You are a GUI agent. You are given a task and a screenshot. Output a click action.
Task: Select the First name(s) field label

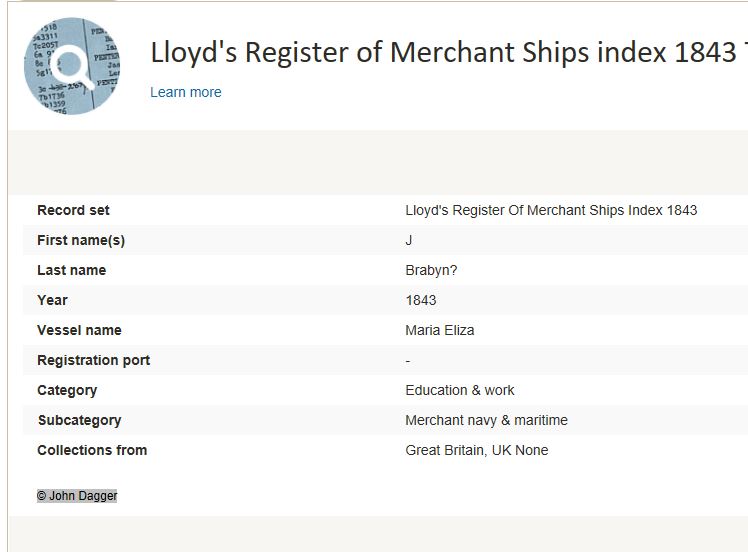coord(81,240)
